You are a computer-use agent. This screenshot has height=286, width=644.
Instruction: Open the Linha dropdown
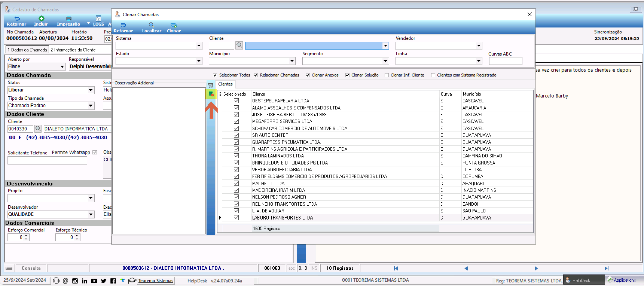click(479, 61)
